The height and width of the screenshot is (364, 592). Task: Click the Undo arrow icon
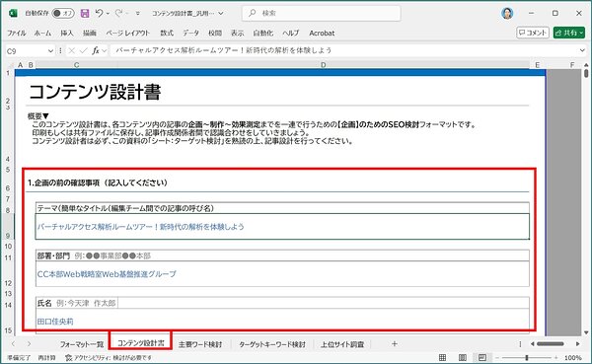(x=99, y=13)
